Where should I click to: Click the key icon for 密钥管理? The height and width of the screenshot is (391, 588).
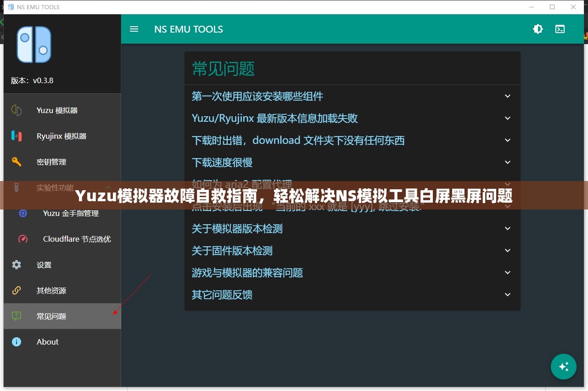tap(17, 162)
